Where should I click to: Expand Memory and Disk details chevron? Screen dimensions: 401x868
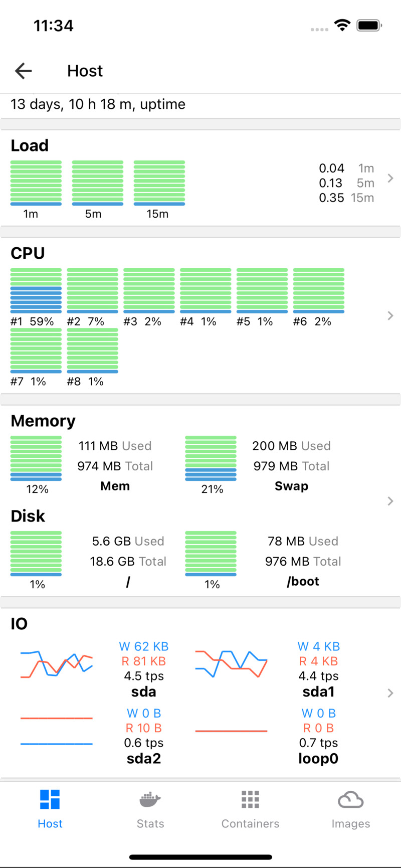390,500
